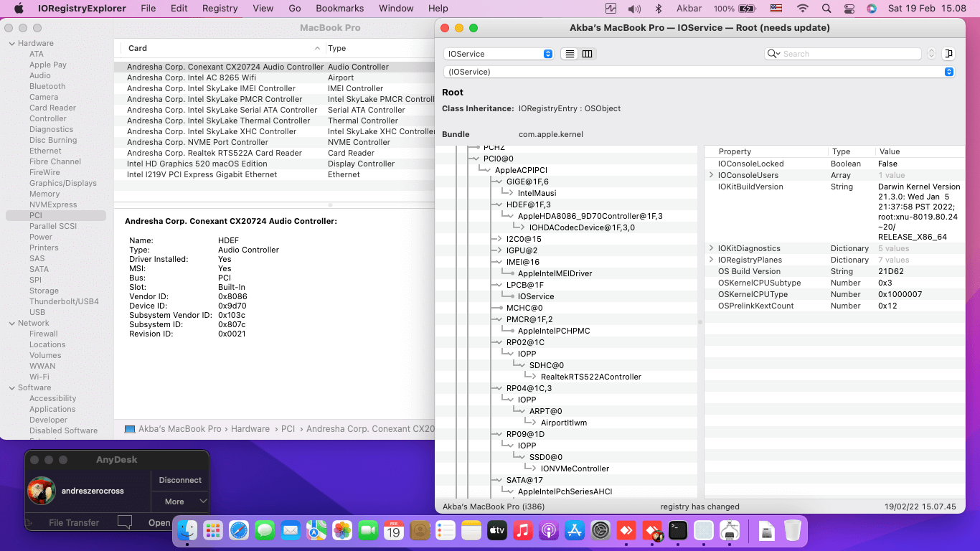This screenshot has width=980, height=551.
Task: Open the IOService plane dropdown
Action: point(499,54)
